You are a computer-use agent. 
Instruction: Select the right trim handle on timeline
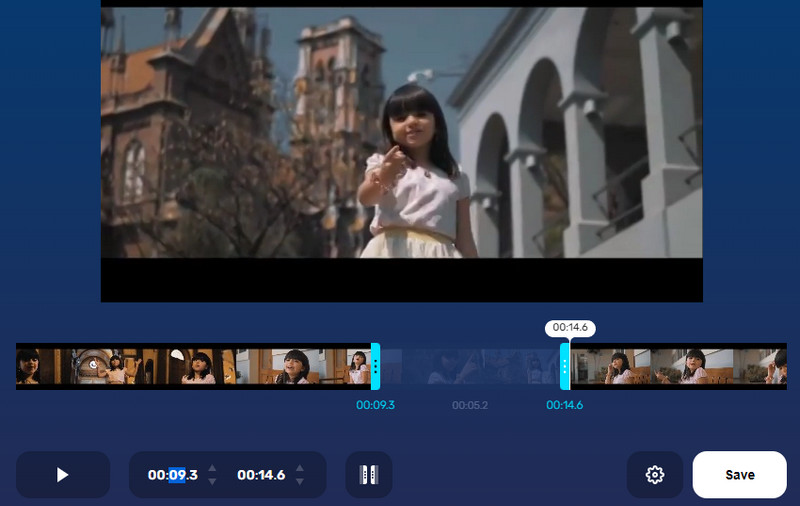point(565,366)
